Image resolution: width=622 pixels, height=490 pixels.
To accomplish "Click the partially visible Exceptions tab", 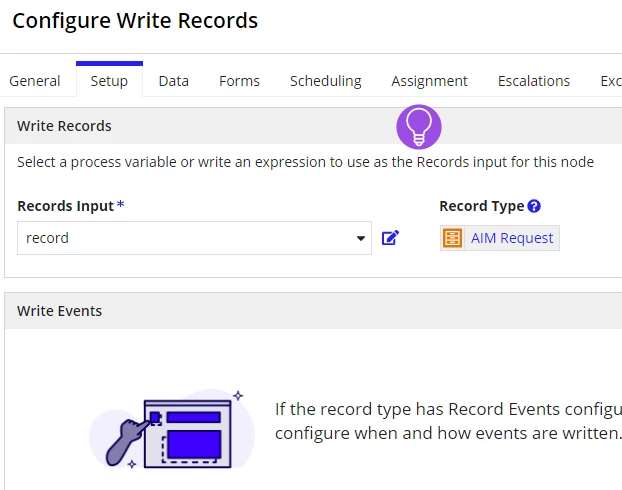I will [611, 81].
